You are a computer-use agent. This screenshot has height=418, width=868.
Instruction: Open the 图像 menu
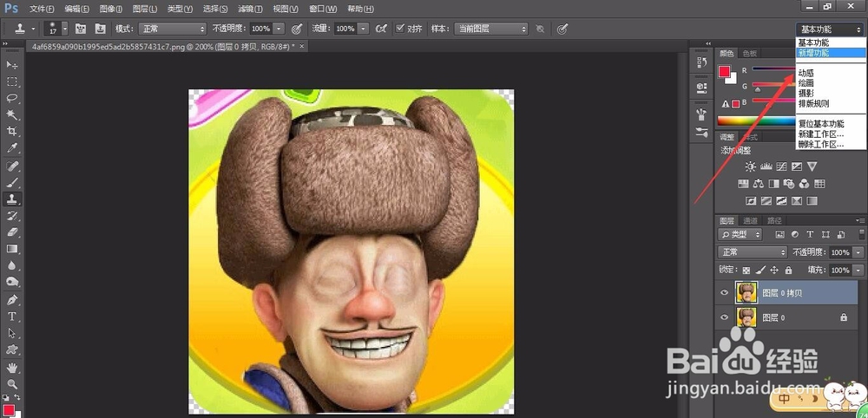(111, 9)
